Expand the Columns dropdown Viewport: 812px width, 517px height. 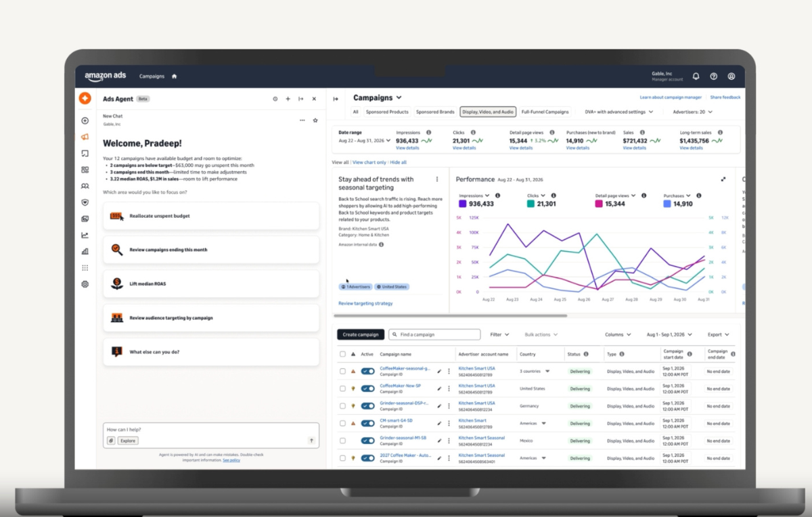618,334
